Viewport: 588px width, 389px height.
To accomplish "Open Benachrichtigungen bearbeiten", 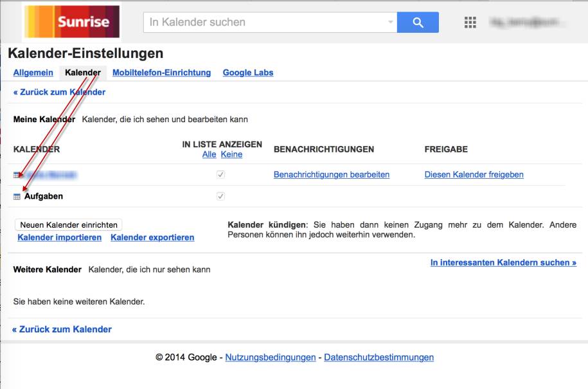I will [x=332, y=174].
